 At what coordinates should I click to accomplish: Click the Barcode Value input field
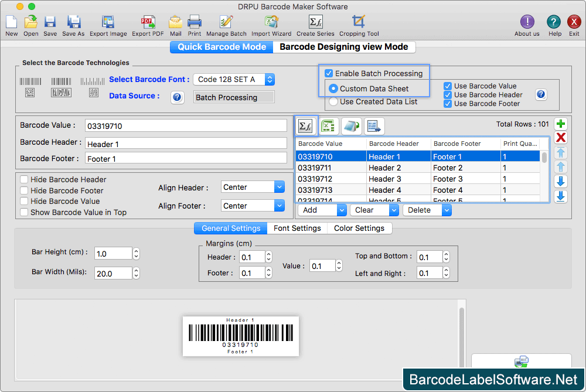186,126
